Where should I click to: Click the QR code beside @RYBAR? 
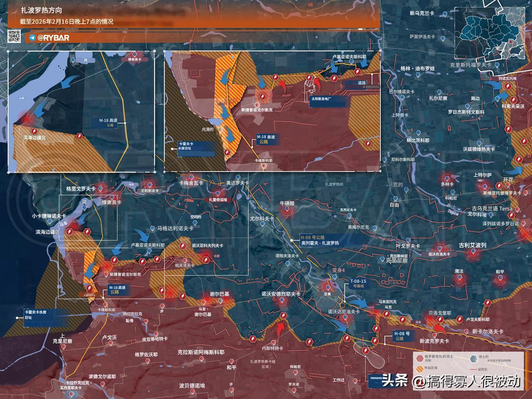tap(15, 37)
